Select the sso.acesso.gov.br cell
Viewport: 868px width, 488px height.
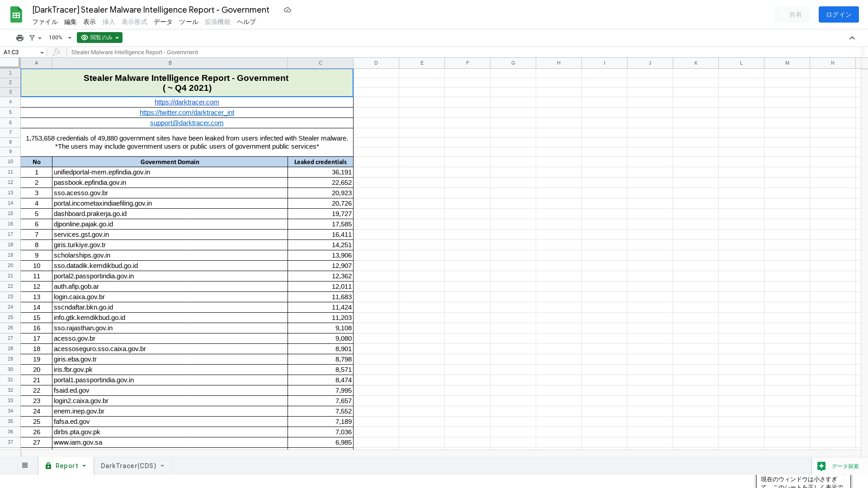point(170,193)
